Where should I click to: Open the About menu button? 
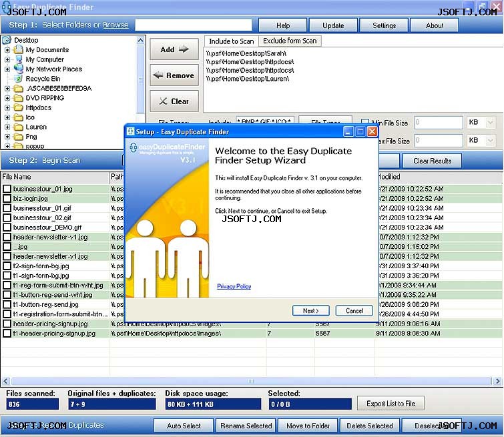[435, 25]
